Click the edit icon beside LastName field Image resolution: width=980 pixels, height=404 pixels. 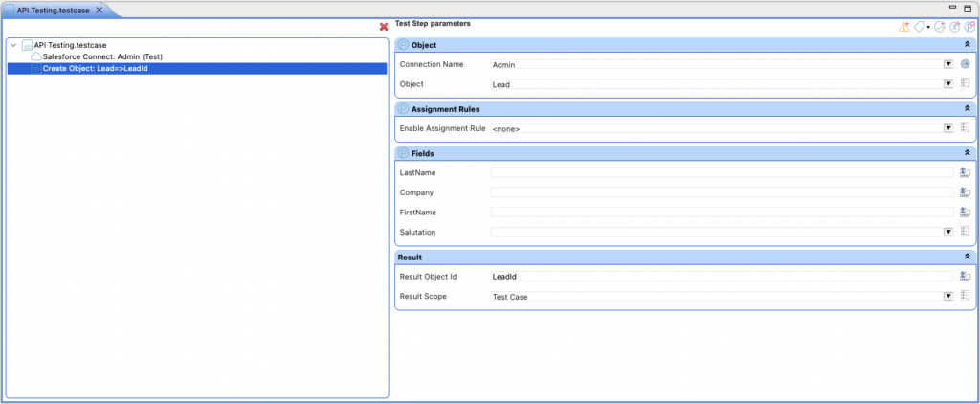pyautogui.click(x=965, y=172)
